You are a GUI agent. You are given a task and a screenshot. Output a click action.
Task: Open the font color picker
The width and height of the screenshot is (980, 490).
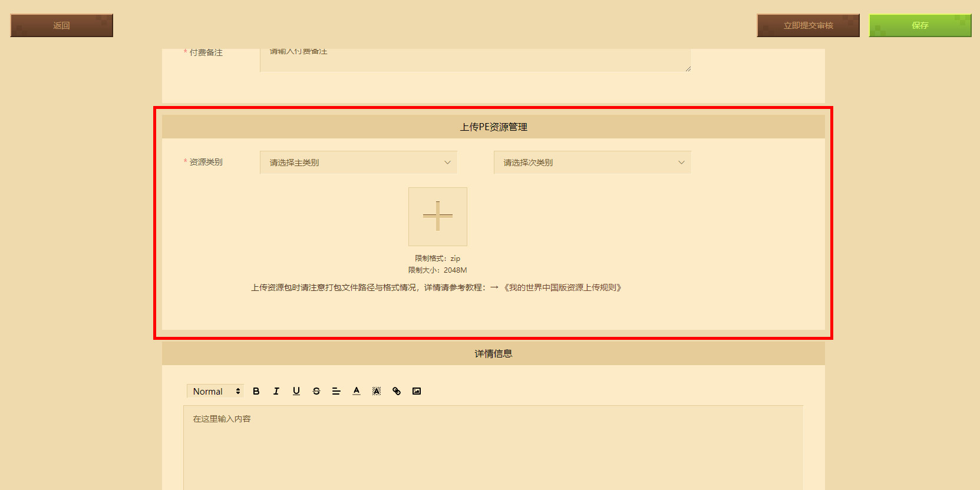coord(357,391)
